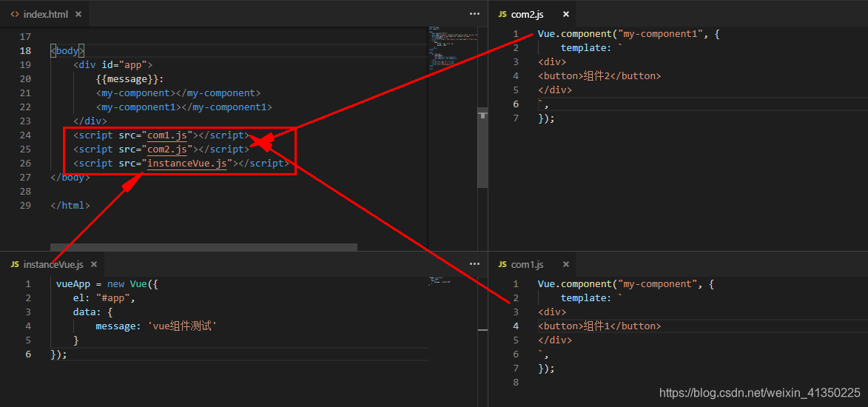Click the closing </html> tag line

coord(70,206)
